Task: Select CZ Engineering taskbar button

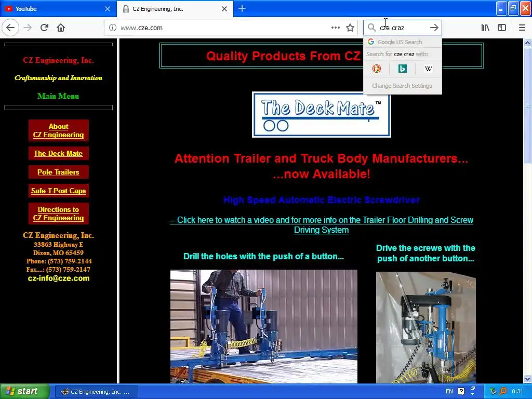Action: coord(96,392)
